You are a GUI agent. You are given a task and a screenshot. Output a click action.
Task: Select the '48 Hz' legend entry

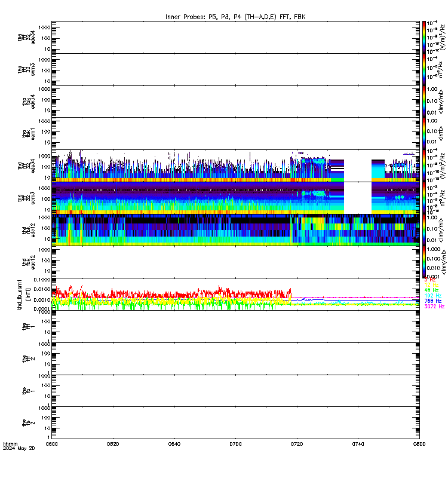431,290
